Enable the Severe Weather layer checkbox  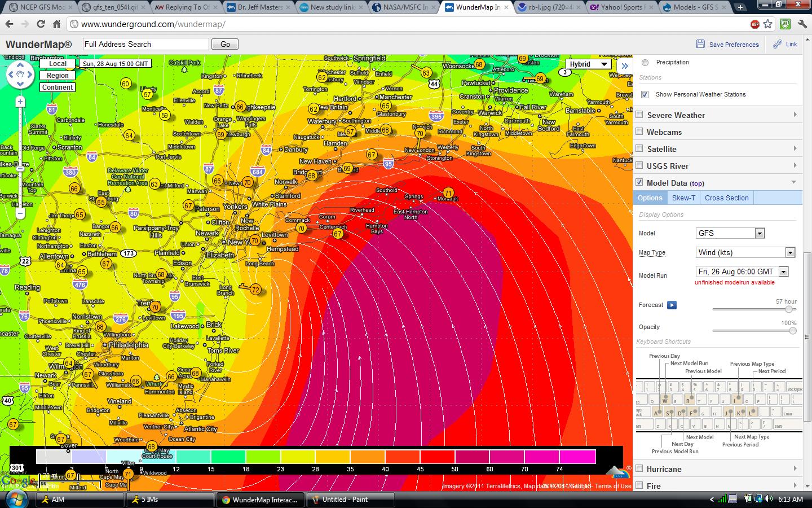(639, 115)
